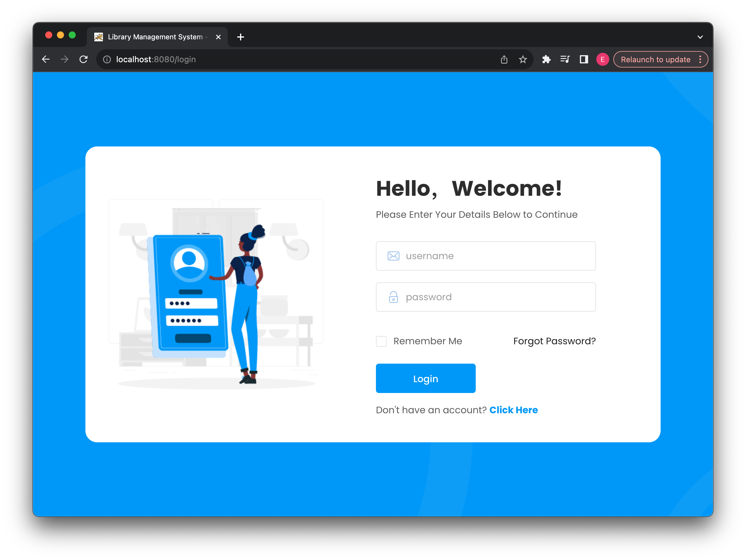Viewport: 746px width, 560px height.
Task: Click the Forgot Password link
Action: (x=554, y=340)
